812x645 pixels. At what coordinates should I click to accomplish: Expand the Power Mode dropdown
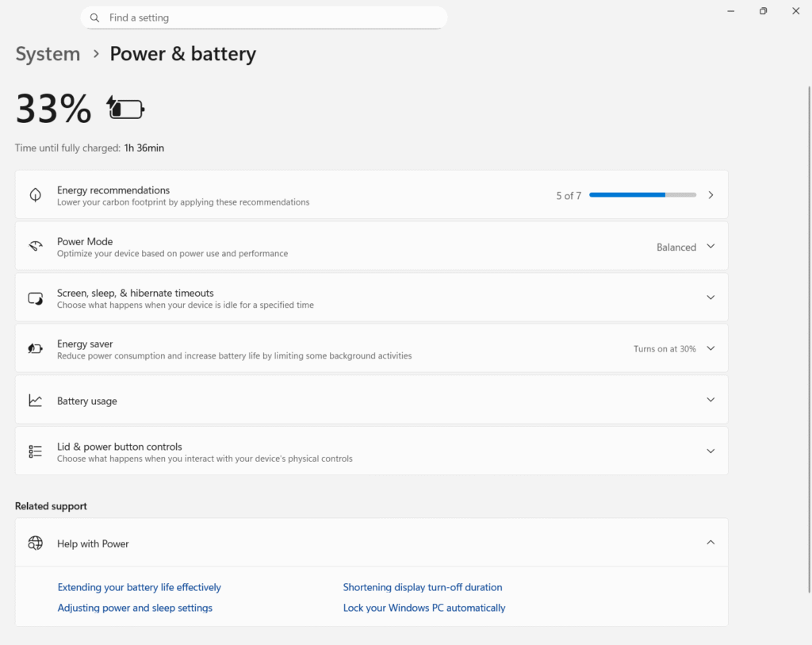(710, 246)
